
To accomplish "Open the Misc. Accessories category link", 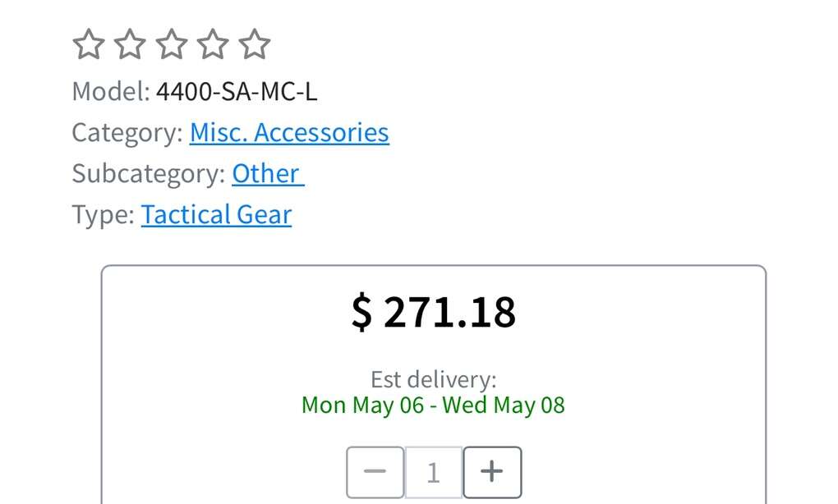I will [x=289, y=133].
